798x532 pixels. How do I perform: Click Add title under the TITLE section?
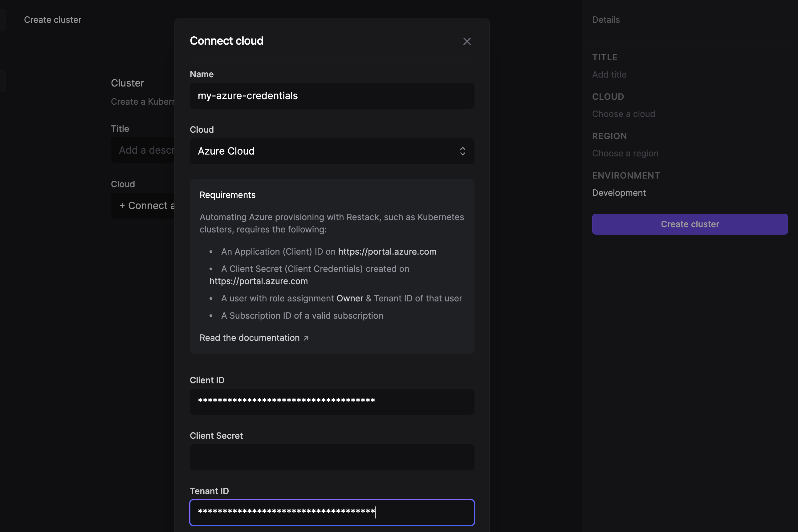[609, 75]
